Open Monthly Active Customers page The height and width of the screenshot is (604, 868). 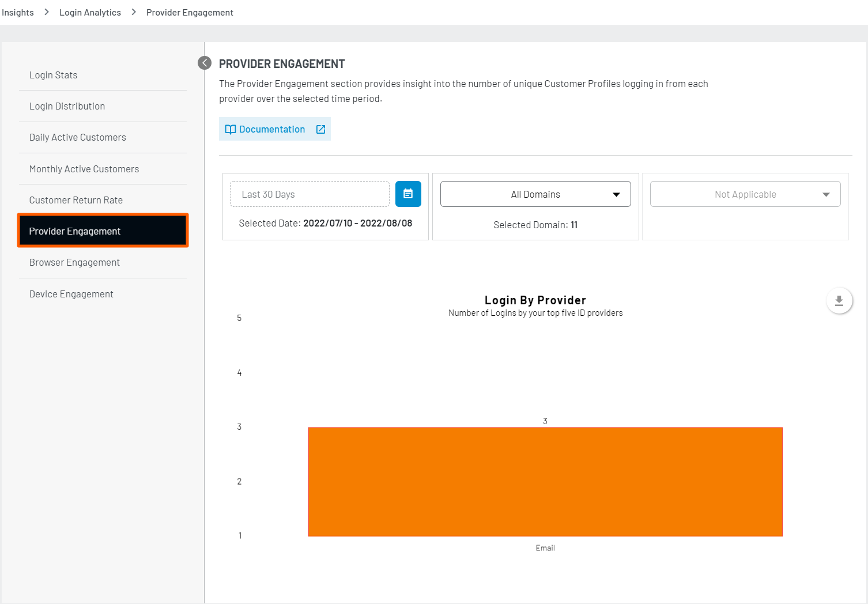pyautogui.click(x=84, y=169)
